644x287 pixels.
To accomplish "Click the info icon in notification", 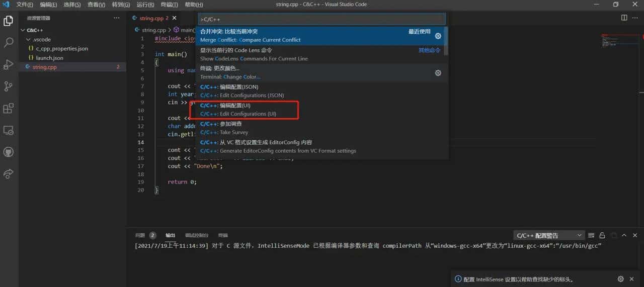I will [x=458, y=279].
